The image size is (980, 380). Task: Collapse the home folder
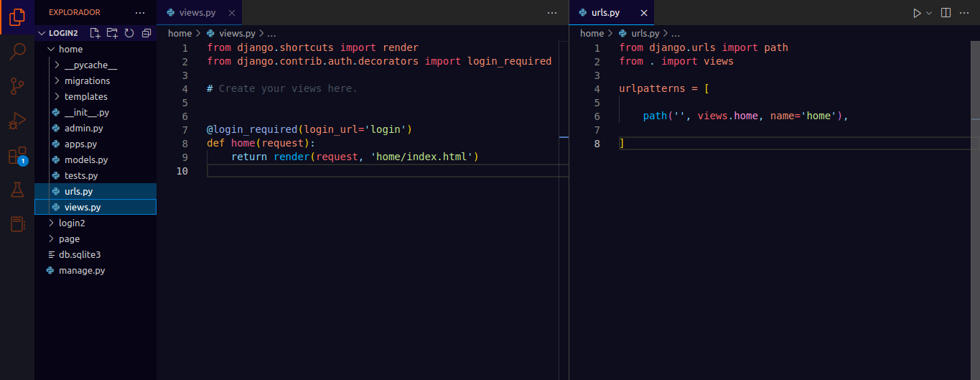70,50
